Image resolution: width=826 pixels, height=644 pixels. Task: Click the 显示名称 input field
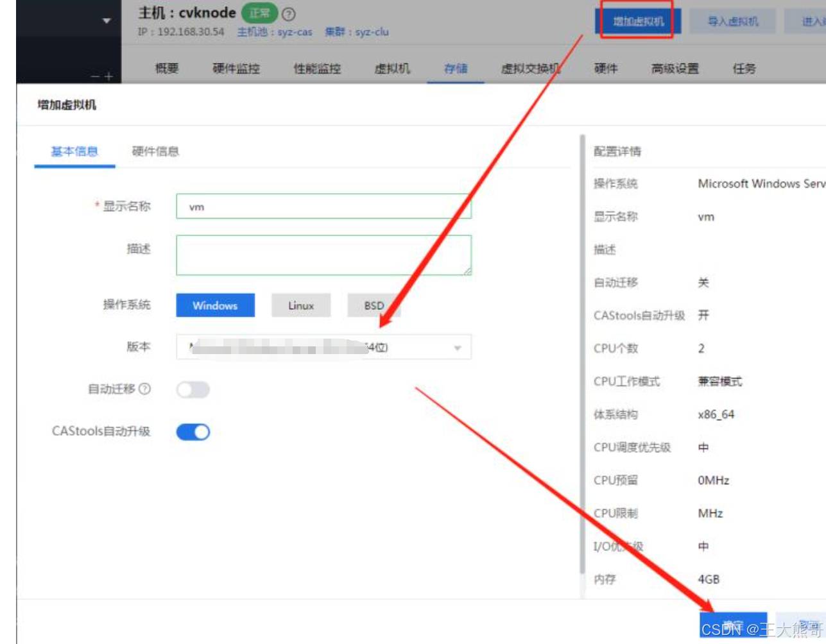(323, 207)
